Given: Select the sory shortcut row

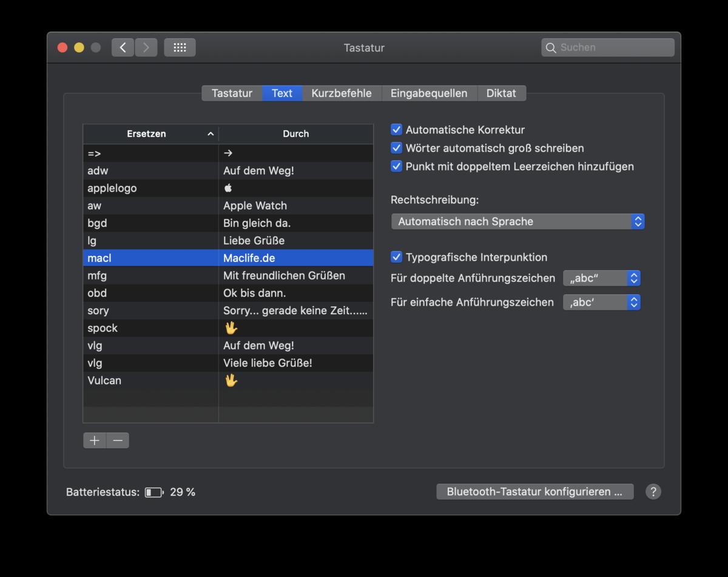Looking at the screenshot, I should 228,311.
